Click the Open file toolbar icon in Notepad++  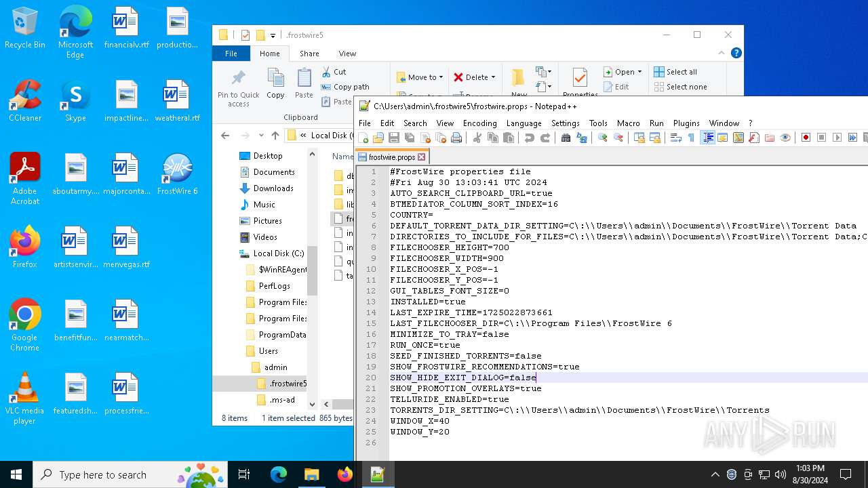click(x=378, y=138)
